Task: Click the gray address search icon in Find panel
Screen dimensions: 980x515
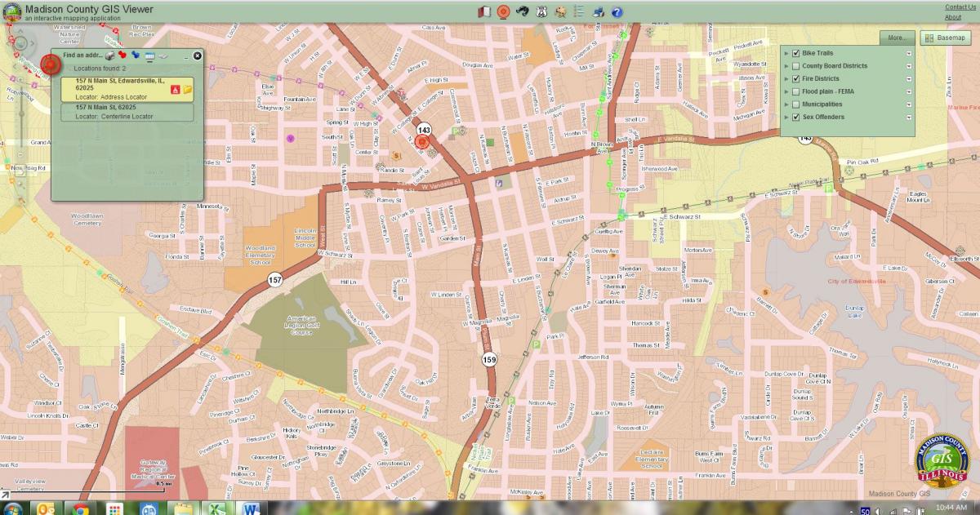Action: (109, 55)
